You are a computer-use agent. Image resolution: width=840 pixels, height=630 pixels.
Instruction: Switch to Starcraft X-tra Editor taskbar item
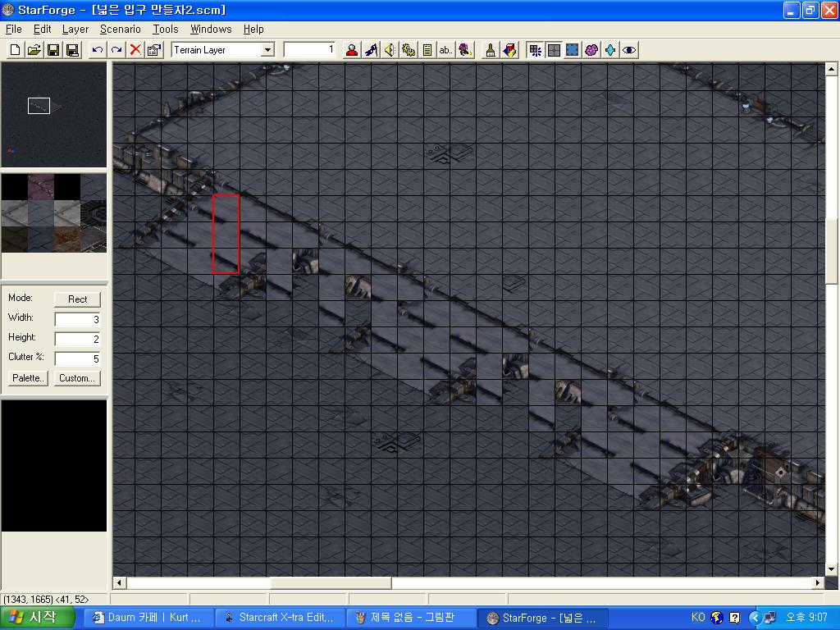pos(279,618)
